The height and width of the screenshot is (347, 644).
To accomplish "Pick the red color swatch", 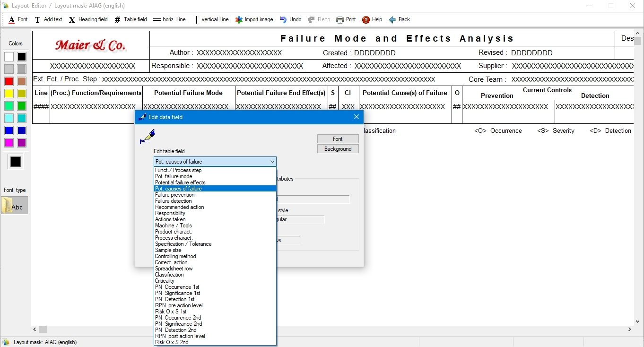I will pyautogui.click(x=9, y=81).
